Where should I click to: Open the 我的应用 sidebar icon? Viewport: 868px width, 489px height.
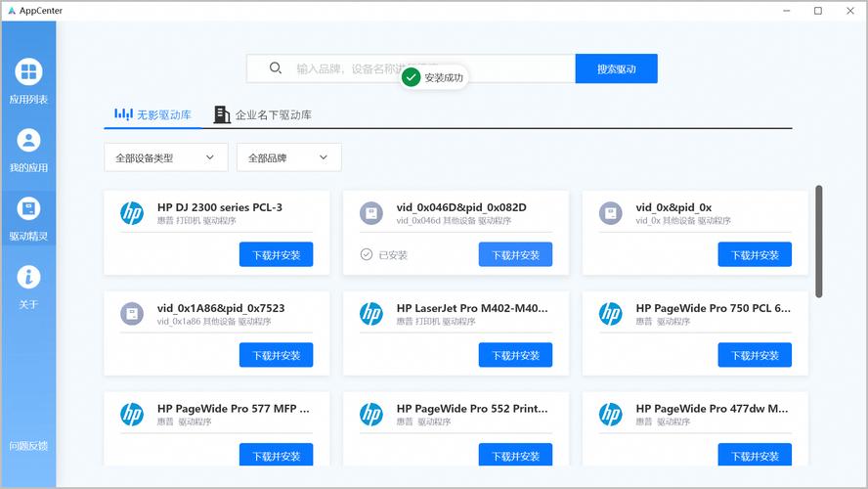(x=28, y=140)
